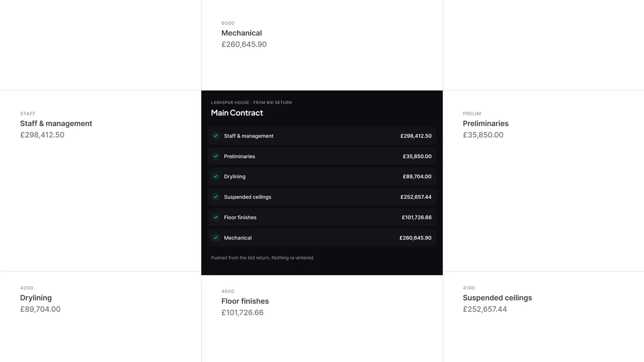
Task: Click £298,412.50 under Staff & management card
Action: pyautogui.click(x=42, y=135)
